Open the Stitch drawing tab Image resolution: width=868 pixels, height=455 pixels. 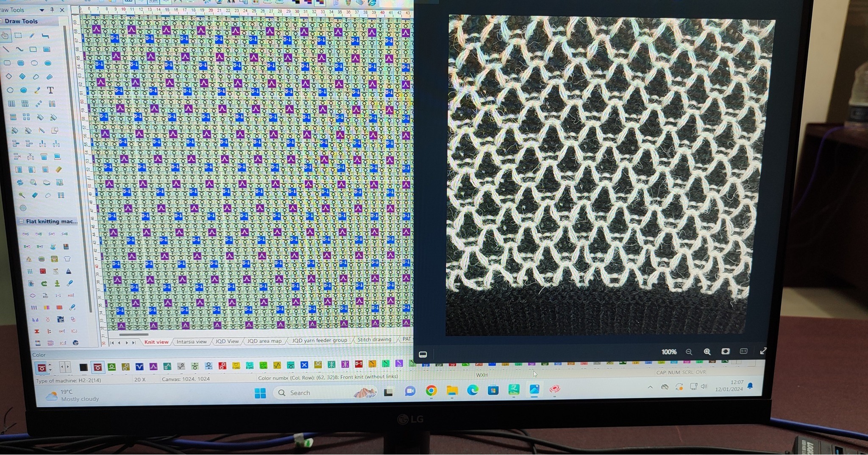374,339
